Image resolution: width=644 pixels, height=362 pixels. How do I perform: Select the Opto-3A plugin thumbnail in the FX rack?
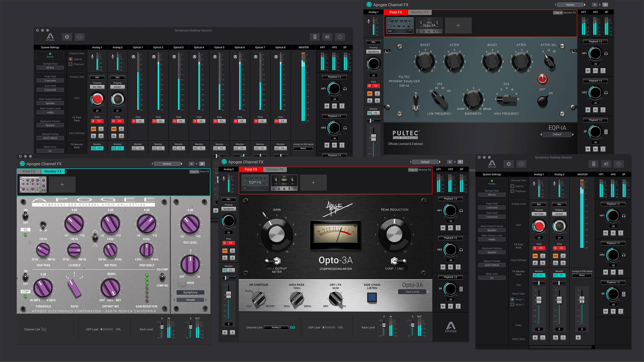point(429,25)
